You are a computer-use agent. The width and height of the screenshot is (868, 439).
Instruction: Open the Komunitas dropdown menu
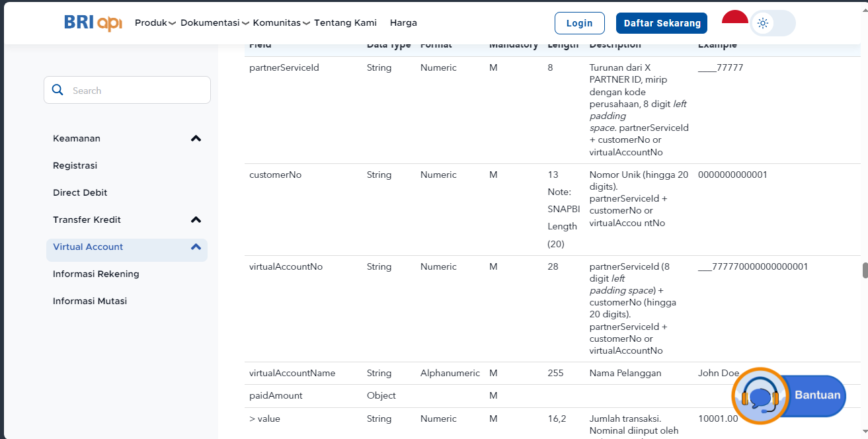[x=282, y=22]
